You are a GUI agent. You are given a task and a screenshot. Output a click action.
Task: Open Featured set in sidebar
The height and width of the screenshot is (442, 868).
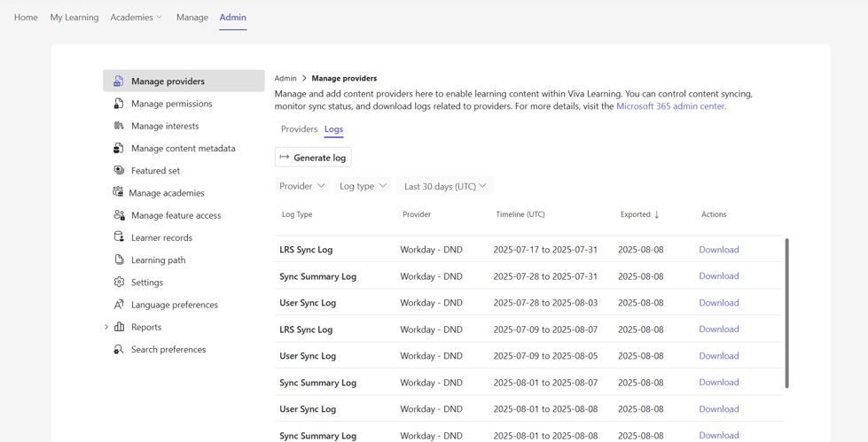[184, 170]
